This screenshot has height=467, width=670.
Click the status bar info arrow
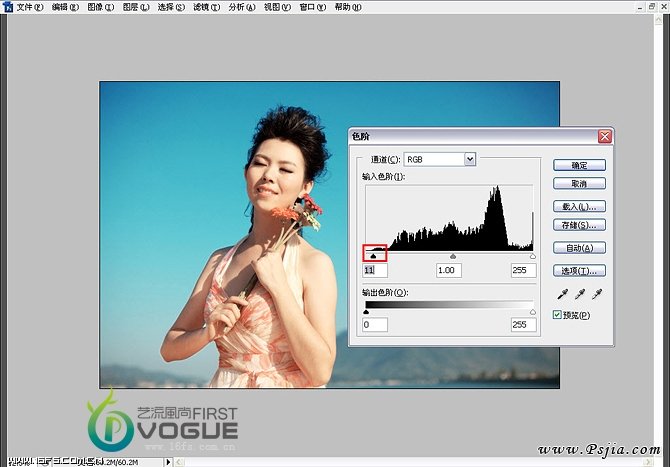point(168,462)
